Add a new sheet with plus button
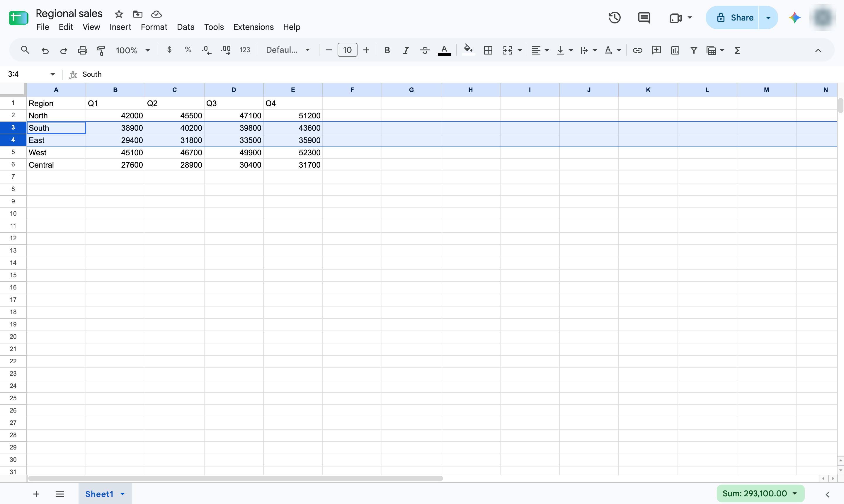Viewport: 844px width, 504px height. [x=36, y=494]
